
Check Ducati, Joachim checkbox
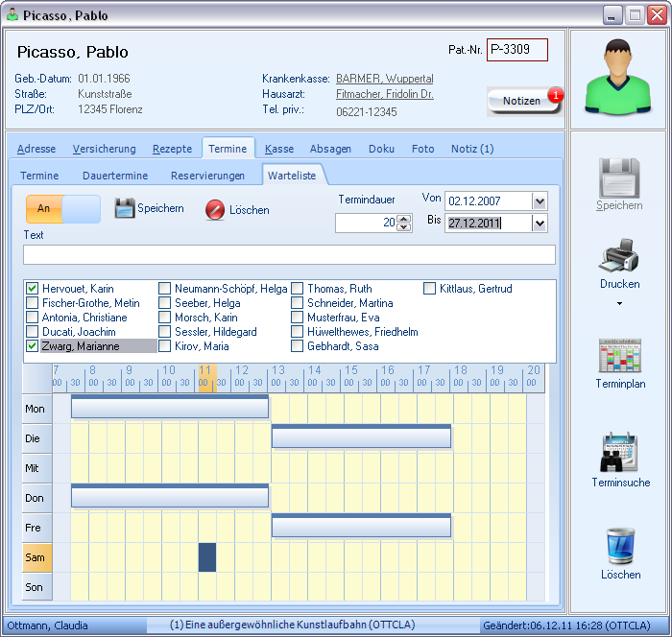(x=32, y=332)
